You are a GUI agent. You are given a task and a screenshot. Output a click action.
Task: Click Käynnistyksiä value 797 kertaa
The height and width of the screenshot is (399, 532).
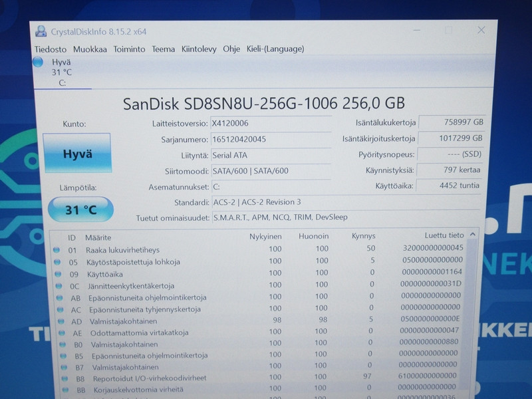coord(450,170)
